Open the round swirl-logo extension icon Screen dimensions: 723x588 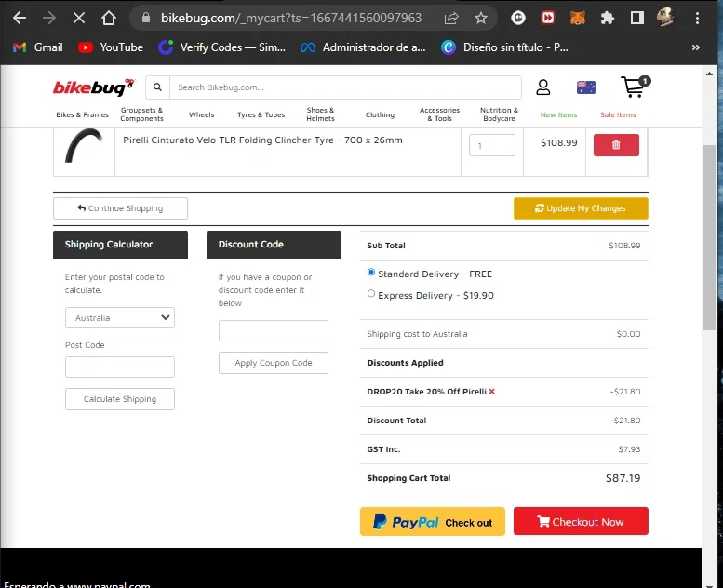point(517,18)
